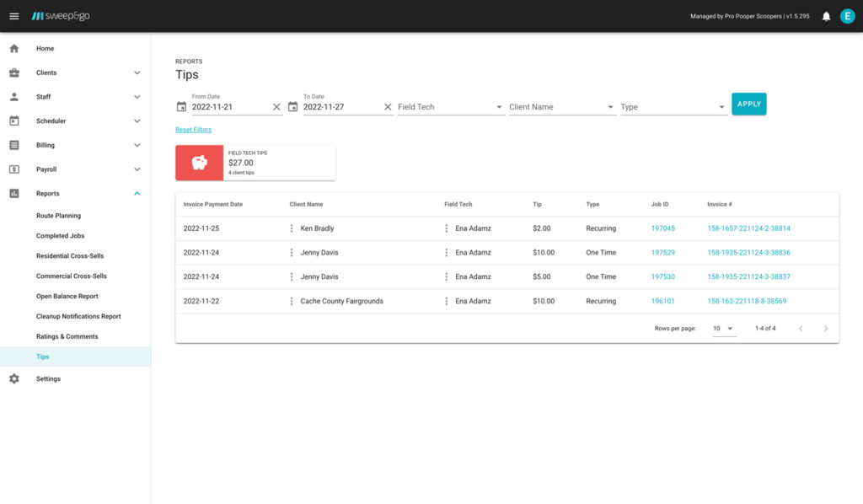Image resolution: width=863 pixels, height=504 pixels.
Task: Click the Reset Filters link
Action: 193,130
